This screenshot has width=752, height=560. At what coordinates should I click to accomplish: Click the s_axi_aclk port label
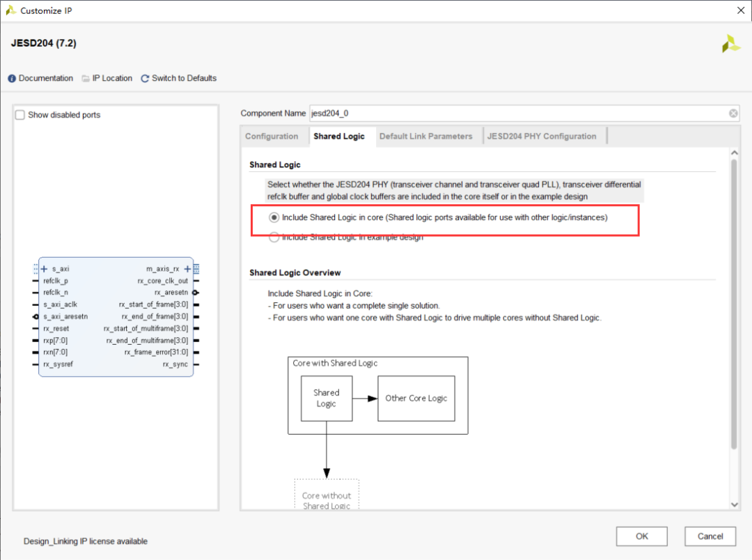click(x=60, y=304)
